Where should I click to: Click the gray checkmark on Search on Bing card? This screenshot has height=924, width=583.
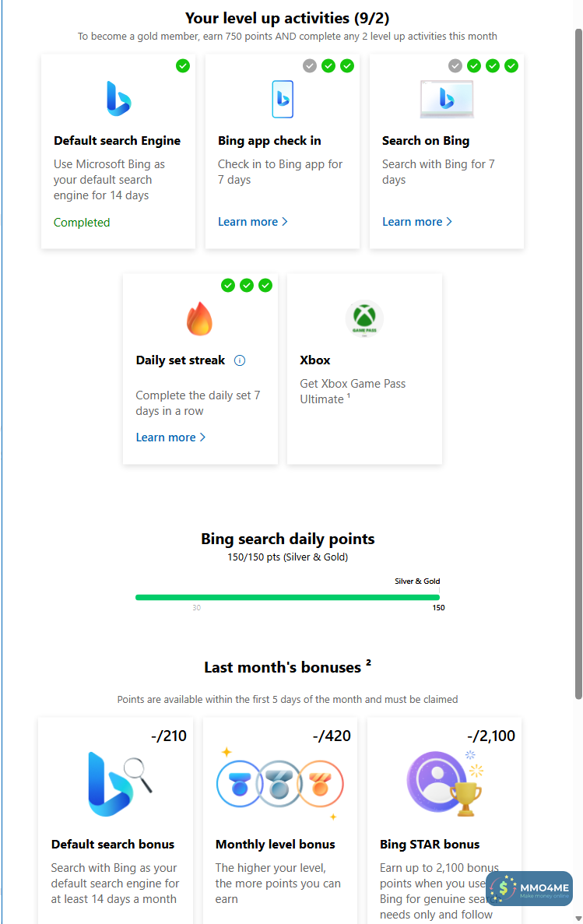pyautogui.click(x=455, y=66)
